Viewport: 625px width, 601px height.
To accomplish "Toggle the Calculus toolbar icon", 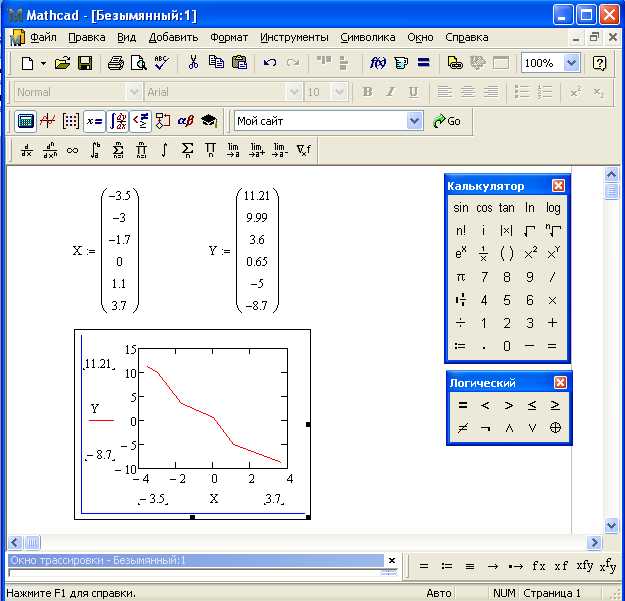I will (x=117, y=121).
